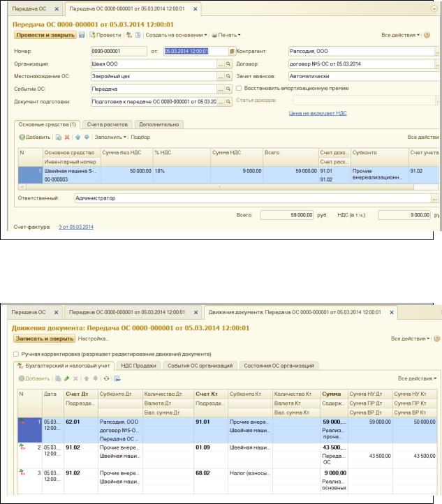442x504 pixels.
Task: Open invoice link 3 от 05.03.2014
Action: click(76, 227)
